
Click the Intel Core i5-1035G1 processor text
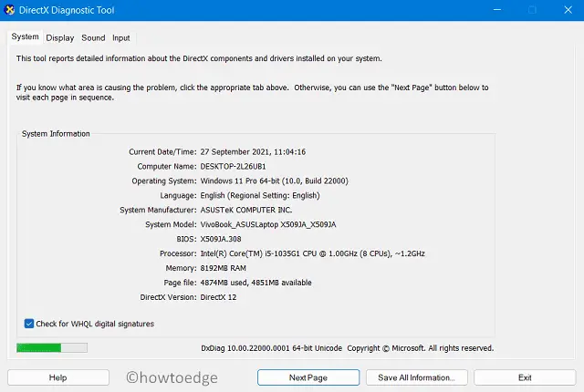(x=311, y=253)
